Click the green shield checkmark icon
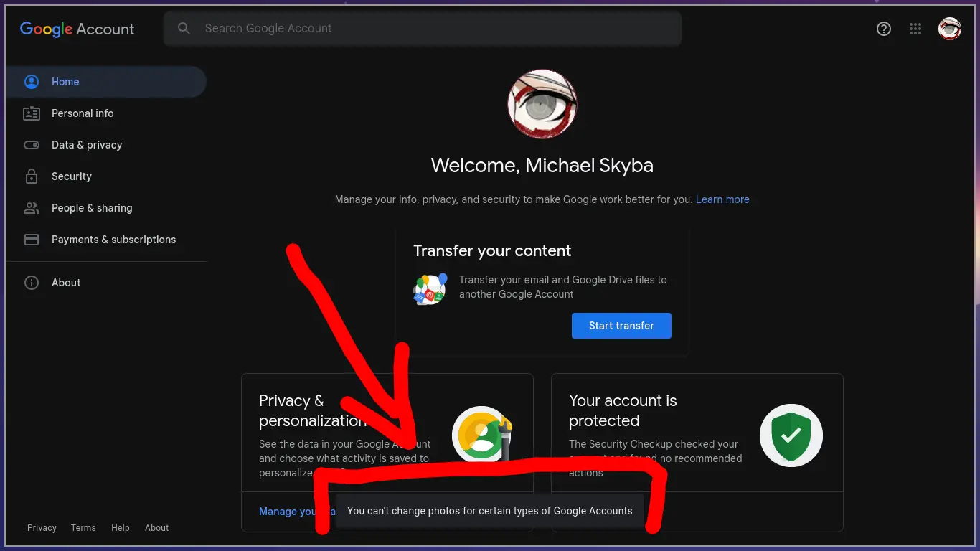The height and width of the screenshot is (551, 980). [x=791, y=436]
